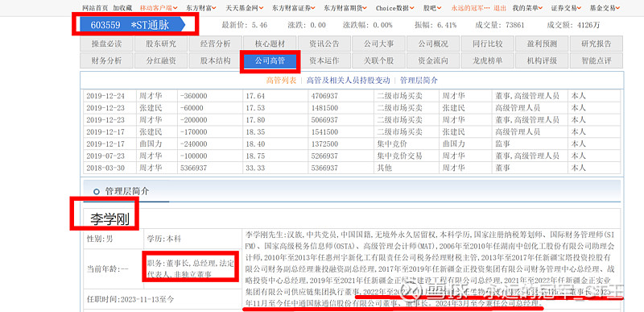The image size is (644, 312).
Task: Jump to 高管及相关人员持股变动 section
Action: click(x=348, y=81)
